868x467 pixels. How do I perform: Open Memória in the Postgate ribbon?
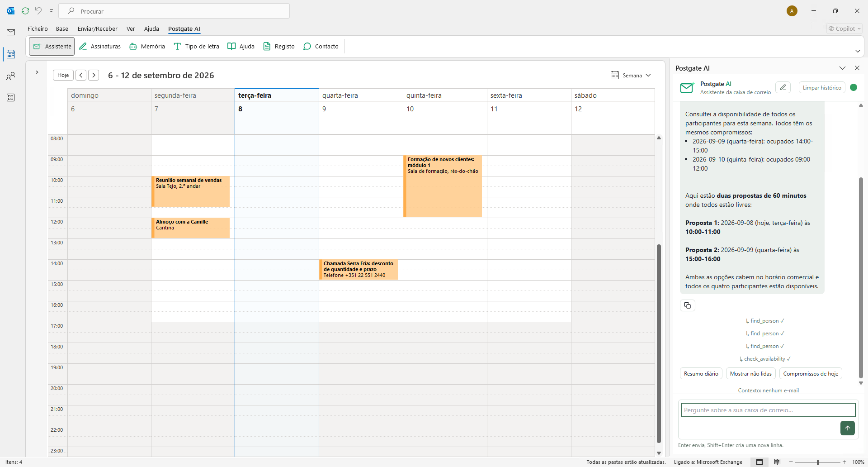pyautogui.click(x=147, y=46)
